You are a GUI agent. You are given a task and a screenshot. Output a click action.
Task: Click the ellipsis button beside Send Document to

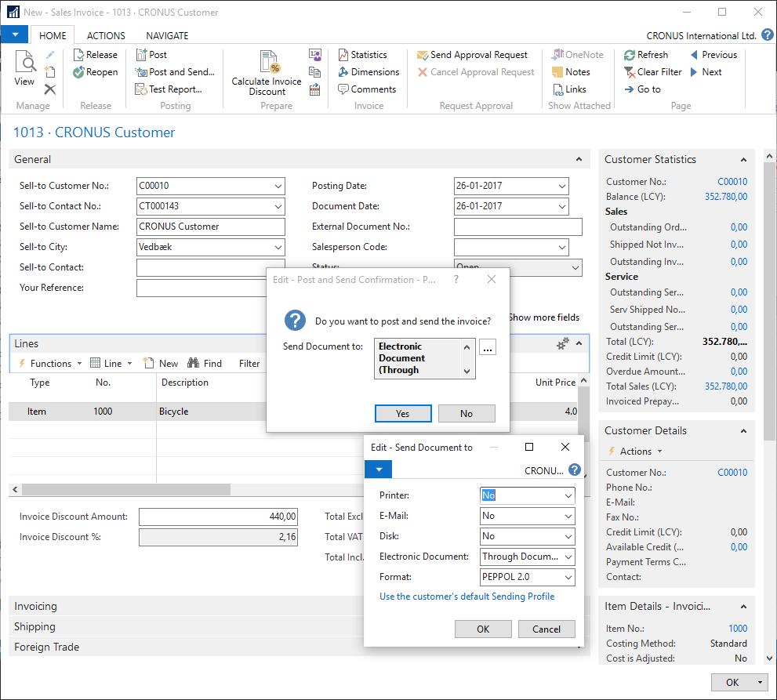[x=488, y=348]
